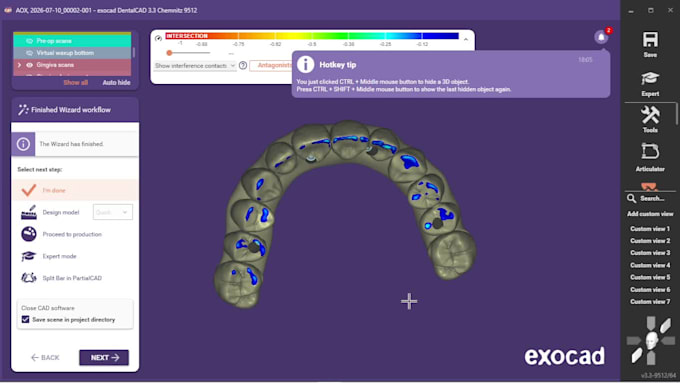
Task: Click Pre-op scans layer row
Action: (x=72, y=41)
